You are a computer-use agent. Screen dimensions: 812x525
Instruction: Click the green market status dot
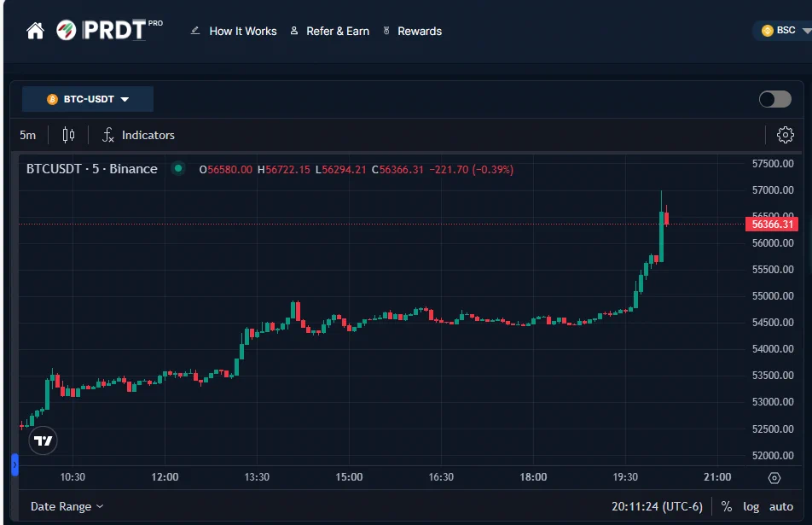click(x=178, y=168)
